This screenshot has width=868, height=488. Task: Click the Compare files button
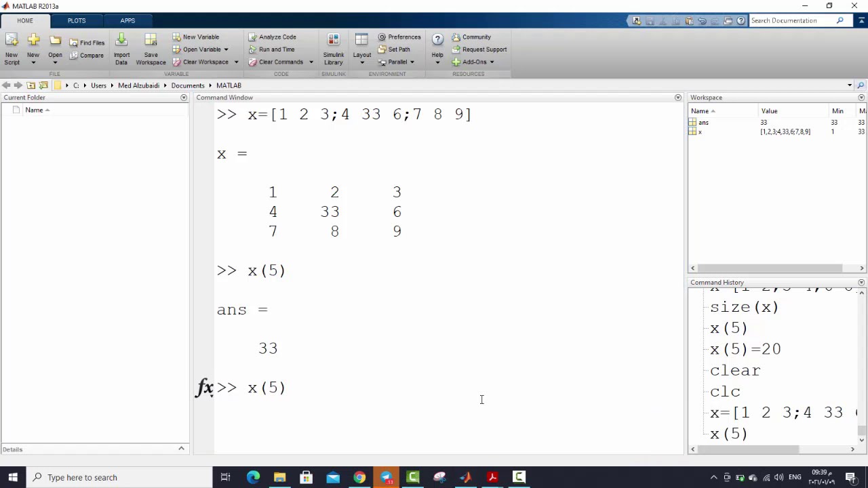[86, 56]
